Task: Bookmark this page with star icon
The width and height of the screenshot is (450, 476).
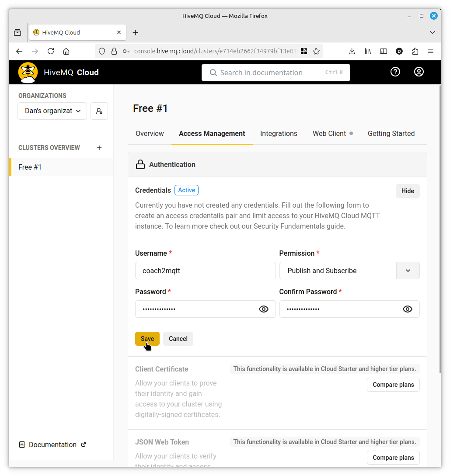Action: coord(316,51)
